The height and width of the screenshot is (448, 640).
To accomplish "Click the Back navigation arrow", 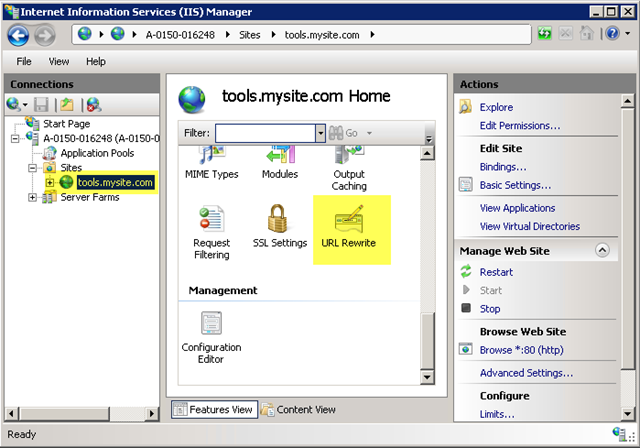I will 18,35.
